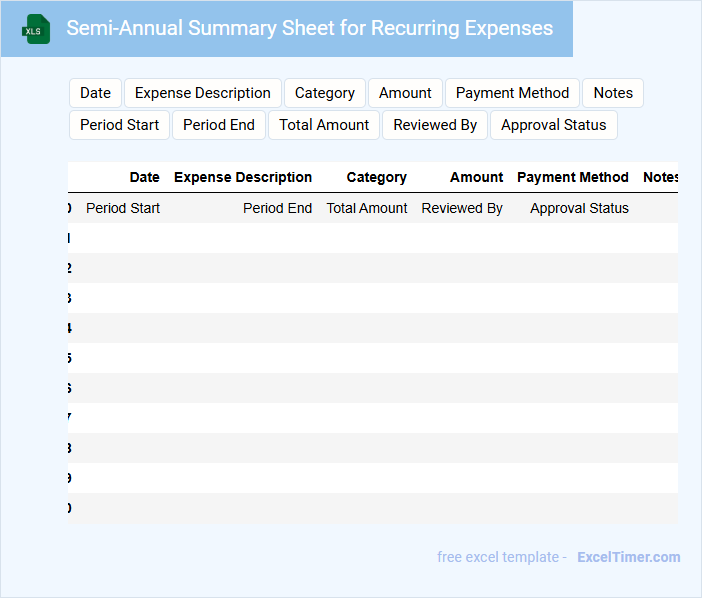Select the Payment Method tag
This screenshot has height=598, width=702.
512,93
